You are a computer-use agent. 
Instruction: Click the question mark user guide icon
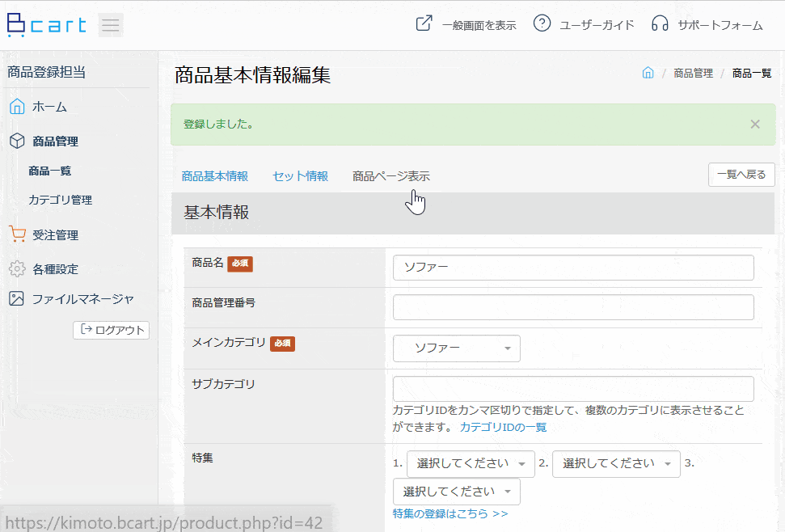pos(542,23)
